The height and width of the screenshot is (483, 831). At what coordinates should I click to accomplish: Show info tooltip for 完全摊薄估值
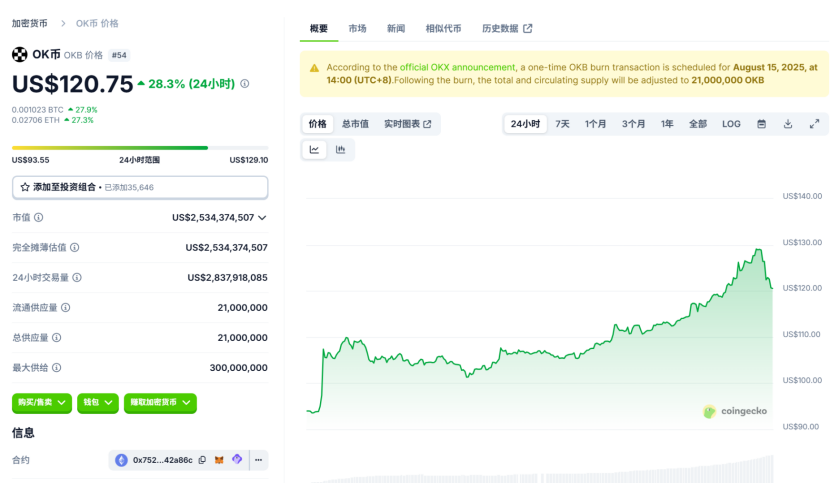click(x=75, y=248)
